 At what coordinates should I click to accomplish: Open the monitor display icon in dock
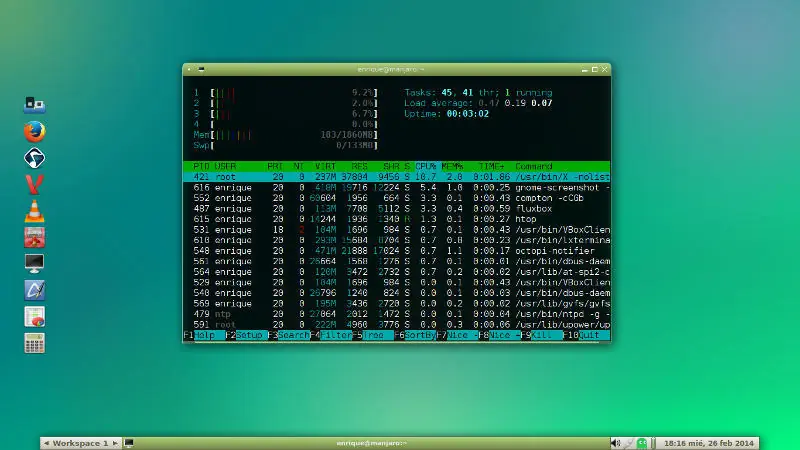tap(35, 264)
